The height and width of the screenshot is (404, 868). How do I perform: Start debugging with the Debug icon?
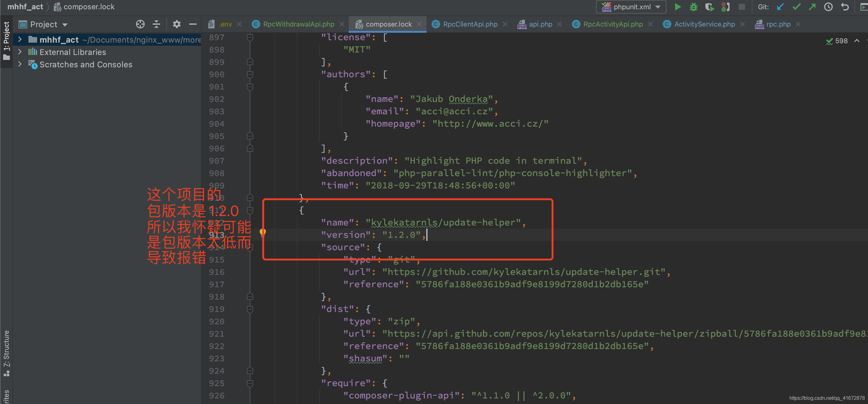pyautogui.click(x=693, y=7)
